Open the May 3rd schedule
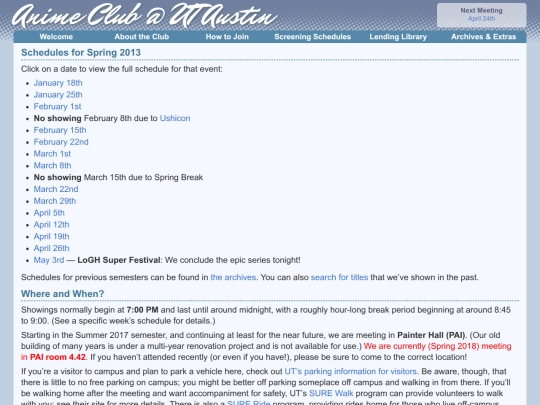Image resolution: width=540 pixels, height=405 pixels. point(49,260)
